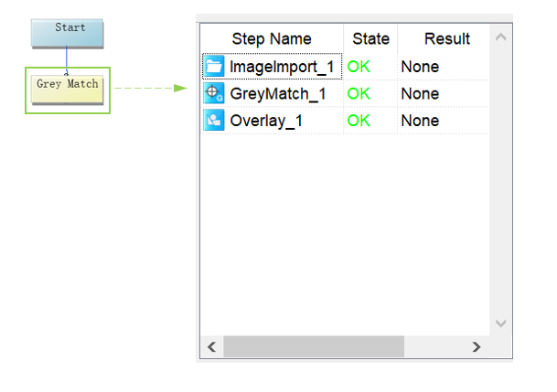Click the State column header
This screenshot has height=392, width=557.
point(370,39)
